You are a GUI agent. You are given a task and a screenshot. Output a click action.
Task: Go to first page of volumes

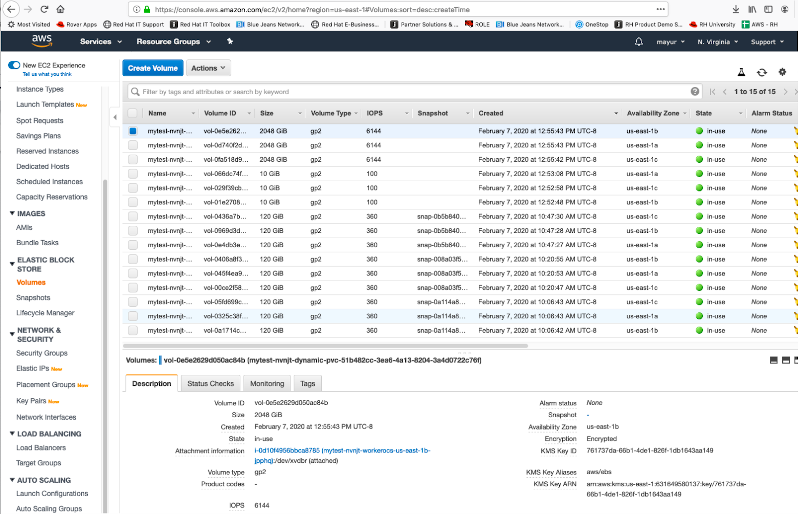[713, 92]
